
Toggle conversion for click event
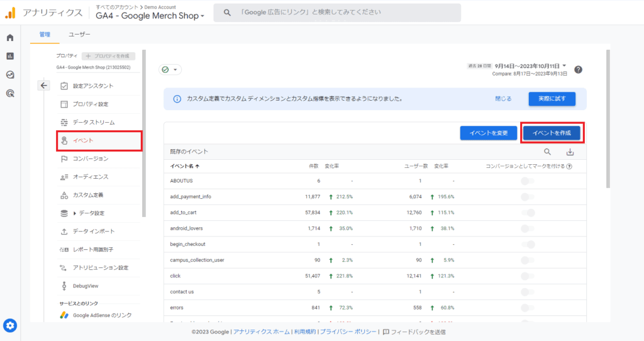(528, 276)
